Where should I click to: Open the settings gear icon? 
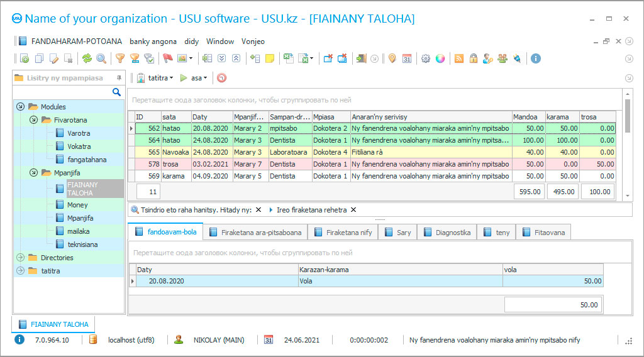[426, 58]
